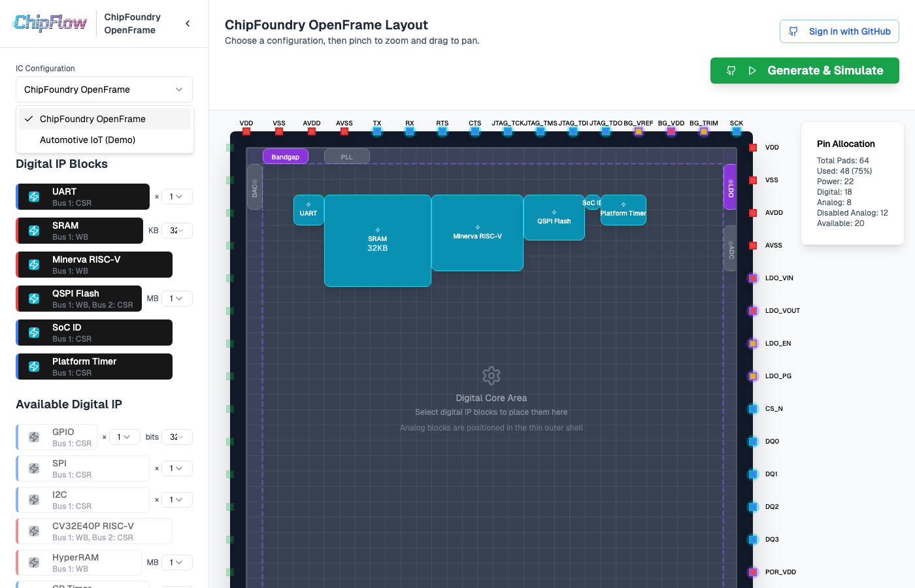Click Sign in with GitHub

pyautogui.click(x=839, y=31)
